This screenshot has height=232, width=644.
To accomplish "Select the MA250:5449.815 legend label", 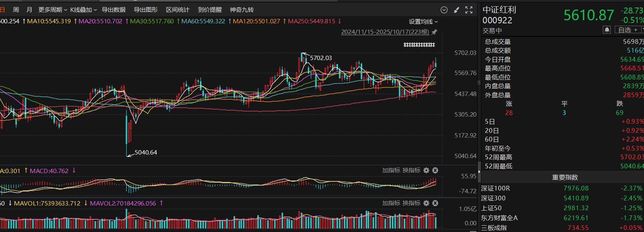I will tap(312, 21).
